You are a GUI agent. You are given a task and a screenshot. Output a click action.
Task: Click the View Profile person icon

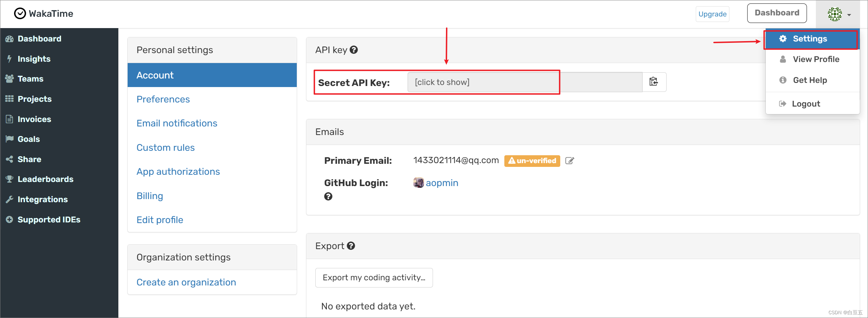coord(783,59)
